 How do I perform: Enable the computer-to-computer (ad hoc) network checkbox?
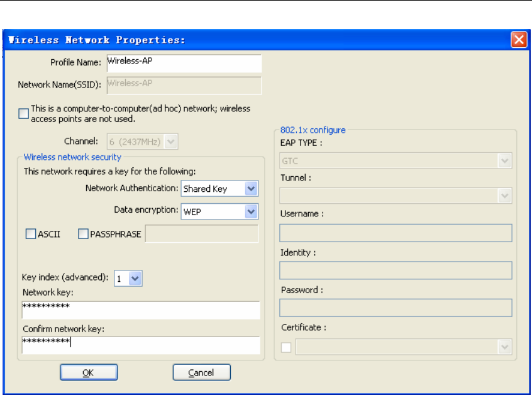pyautogui.click(x=24, y=114)
